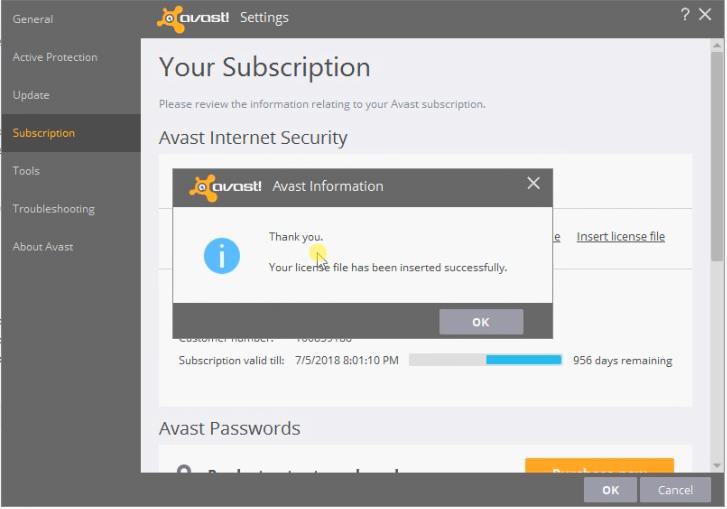Click Cancel in the settings footer

pos(675,490)
